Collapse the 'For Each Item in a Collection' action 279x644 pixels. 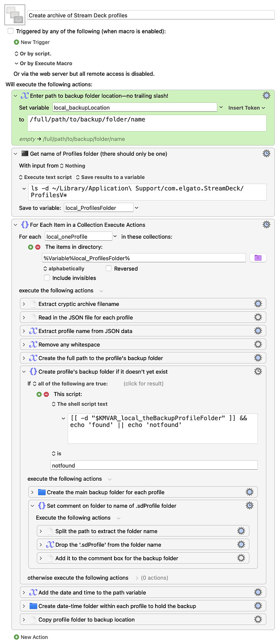click(x=16, y=225)
